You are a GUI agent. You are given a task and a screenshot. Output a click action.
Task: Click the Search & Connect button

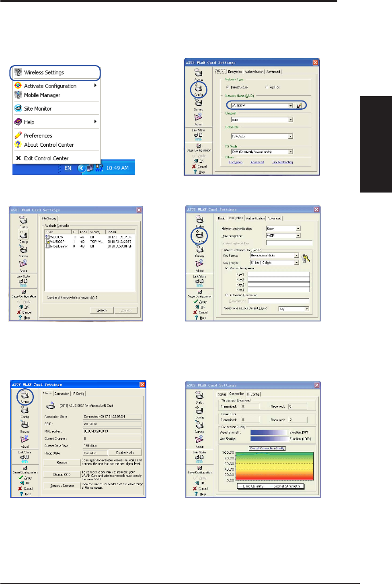pyautogui.click(x=62, y=486)
